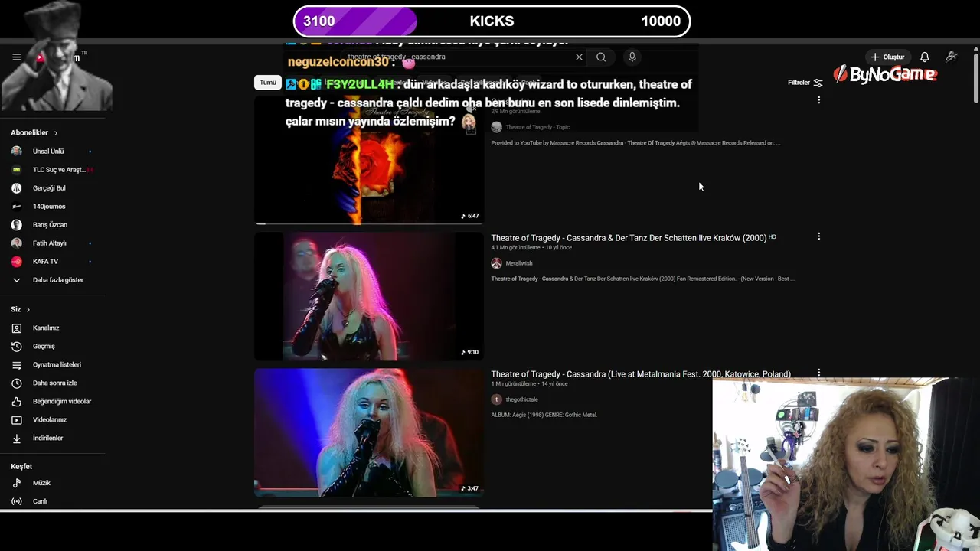Open three-dot menu for Topic video
This screenshot has width=980, height=551.
tap(818, 100)
